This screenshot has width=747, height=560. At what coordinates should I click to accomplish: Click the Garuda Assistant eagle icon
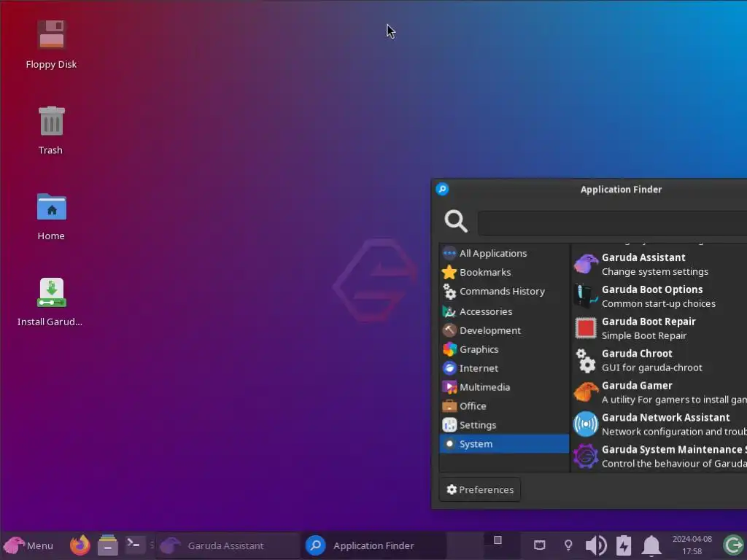pos(586,264)
